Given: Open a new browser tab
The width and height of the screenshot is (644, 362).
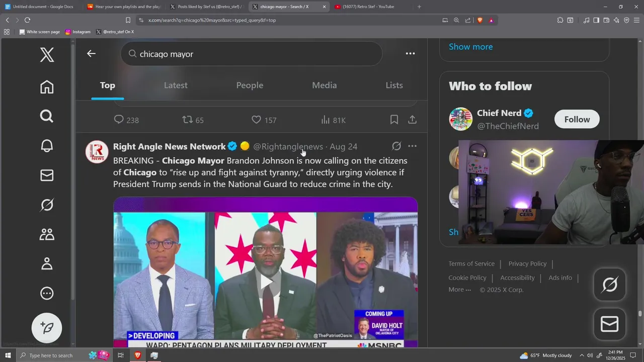Looking at the screenshot, I should tap(419, 7).
